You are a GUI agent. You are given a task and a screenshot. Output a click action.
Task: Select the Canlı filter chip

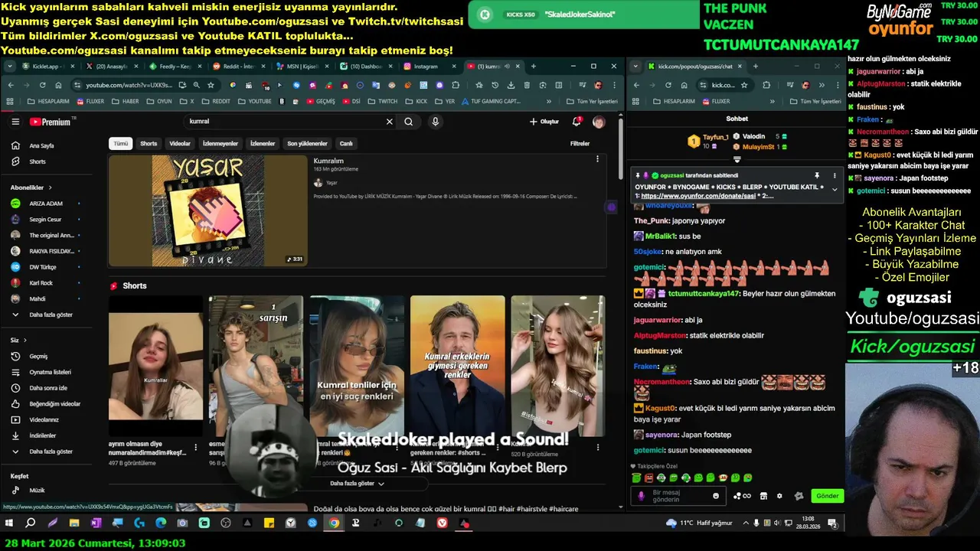(346, 143)
